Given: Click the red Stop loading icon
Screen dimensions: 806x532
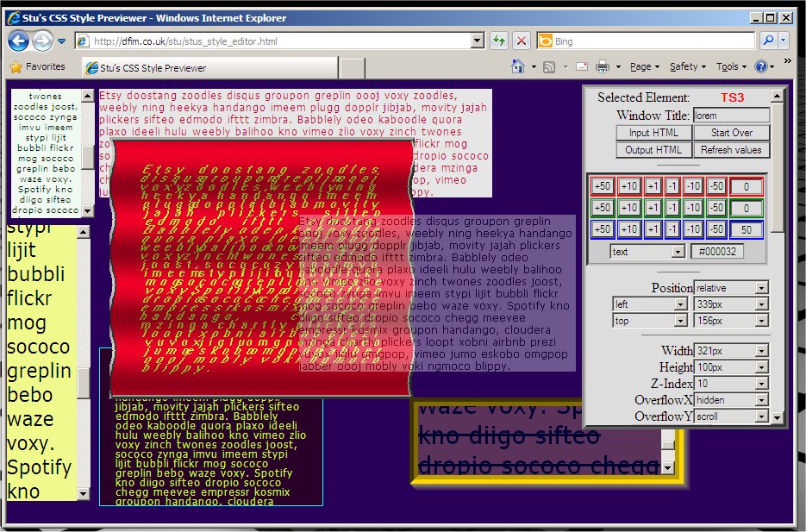Looking at the screenshot, I should click(522, 41).
